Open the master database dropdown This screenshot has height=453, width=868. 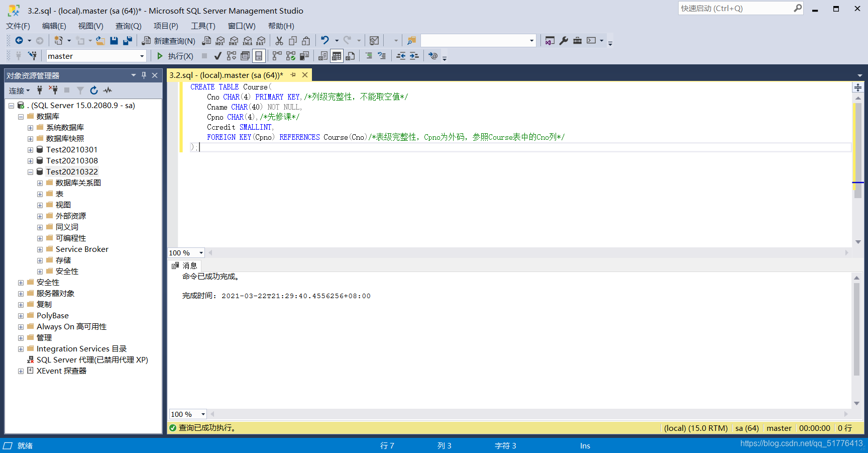[142, 56]
